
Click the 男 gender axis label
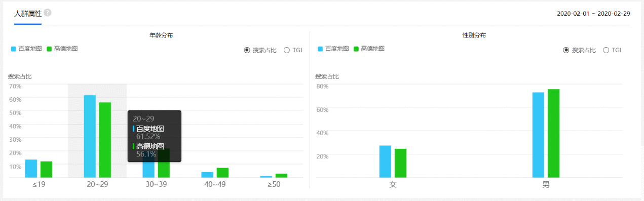546,185
